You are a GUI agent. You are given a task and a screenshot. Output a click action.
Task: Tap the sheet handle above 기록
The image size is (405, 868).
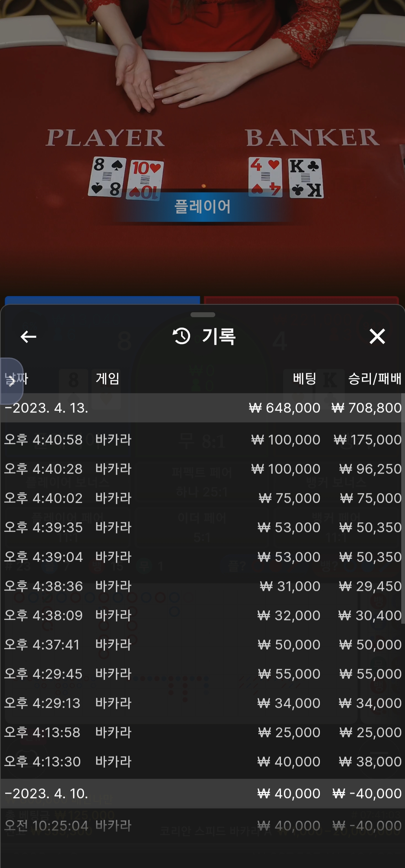[x=203, y=314]
